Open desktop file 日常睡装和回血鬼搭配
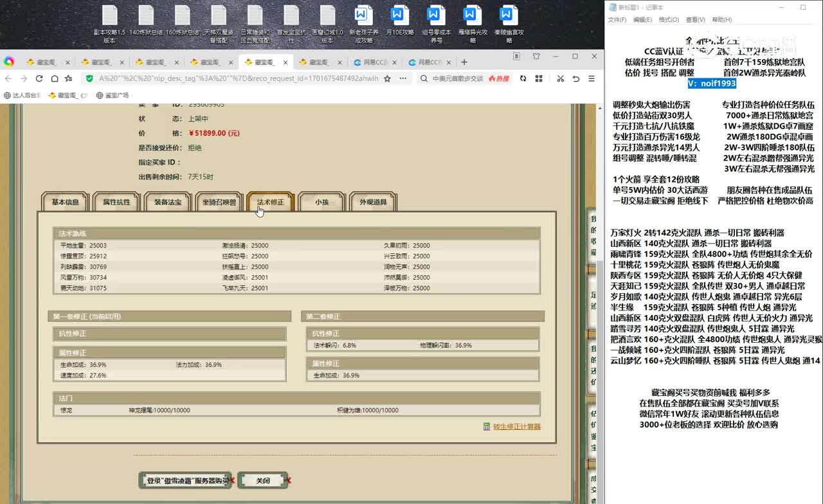The width and height of the screenshot is (823, 504). 255,24
